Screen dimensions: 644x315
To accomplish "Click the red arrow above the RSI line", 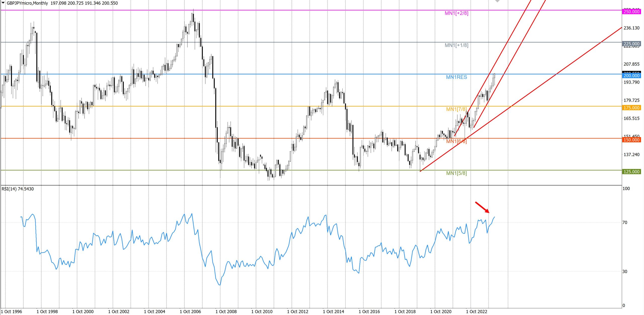I will tap(482, 207).
